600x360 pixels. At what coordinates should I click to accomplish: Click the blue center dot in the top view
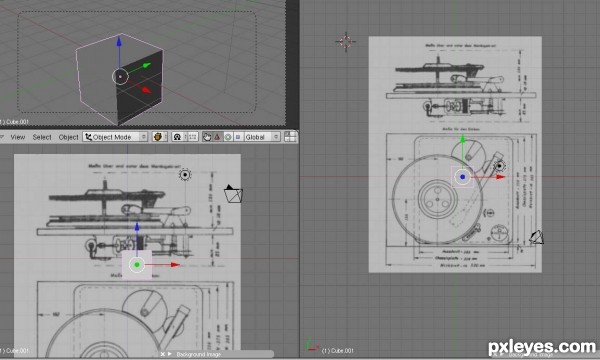pyautogui.click(x=463, y=177)
